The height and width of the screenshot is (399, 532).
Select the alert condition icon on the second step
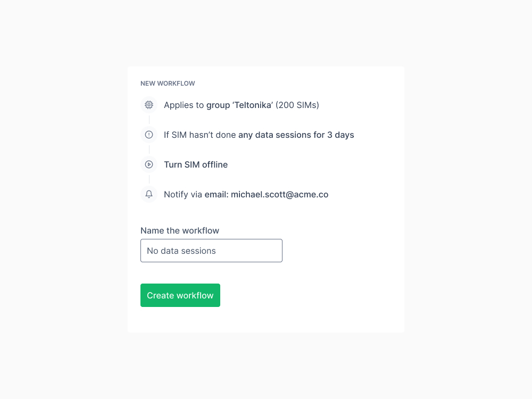(x=148, y=135)
